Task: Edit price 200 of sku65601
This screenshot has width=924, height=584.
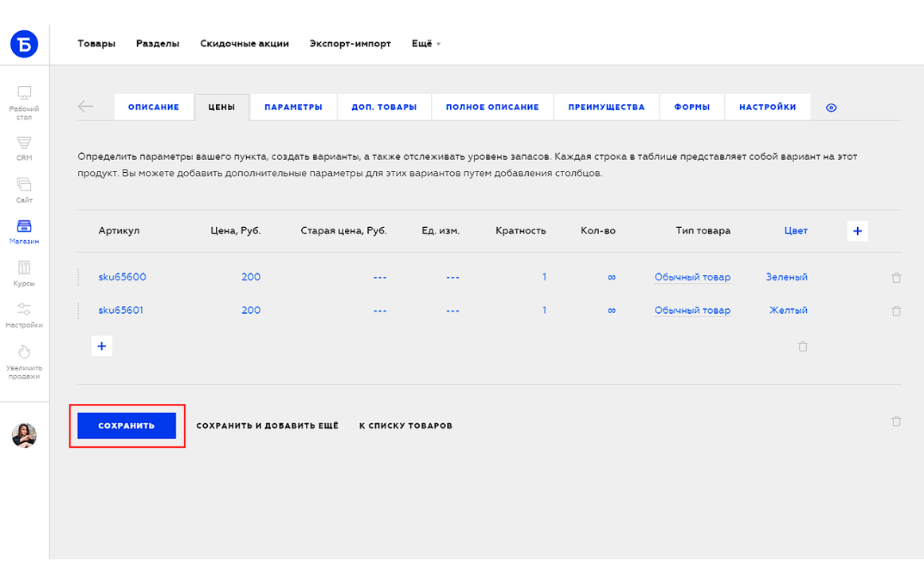Action: 251,311
